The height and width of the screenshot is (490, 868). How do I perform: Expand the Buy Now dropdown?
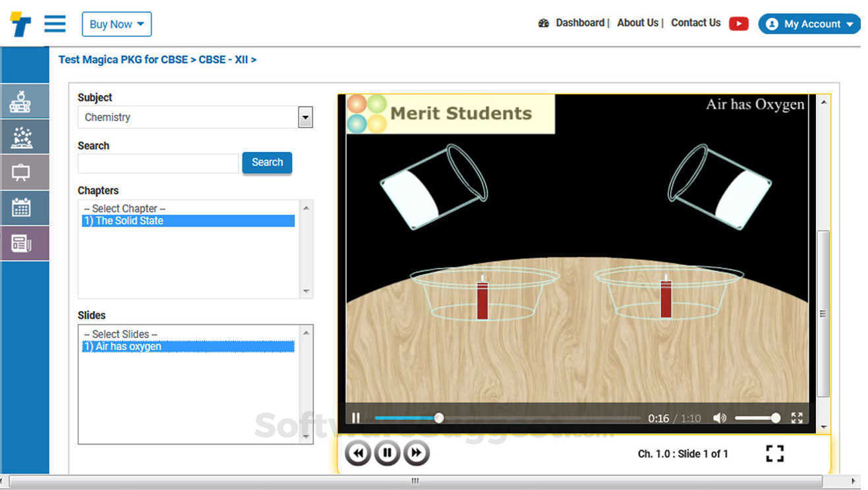coord(117,24)
